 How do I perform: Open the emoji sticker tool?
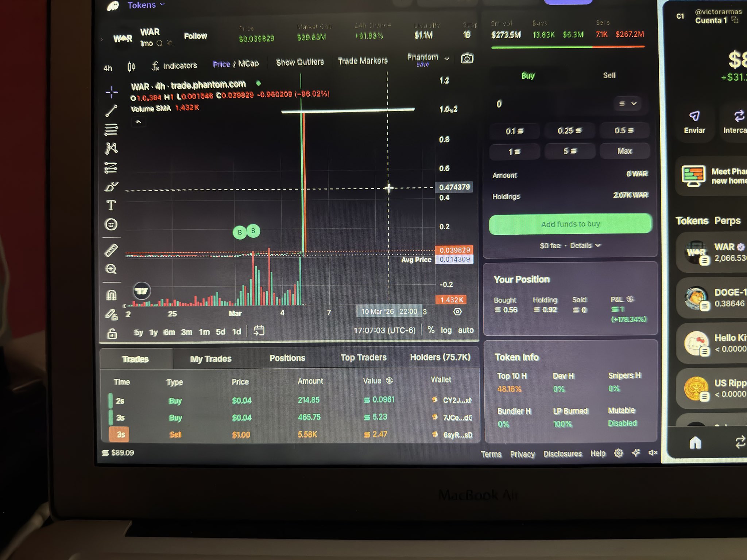click(x=111, y=224)
